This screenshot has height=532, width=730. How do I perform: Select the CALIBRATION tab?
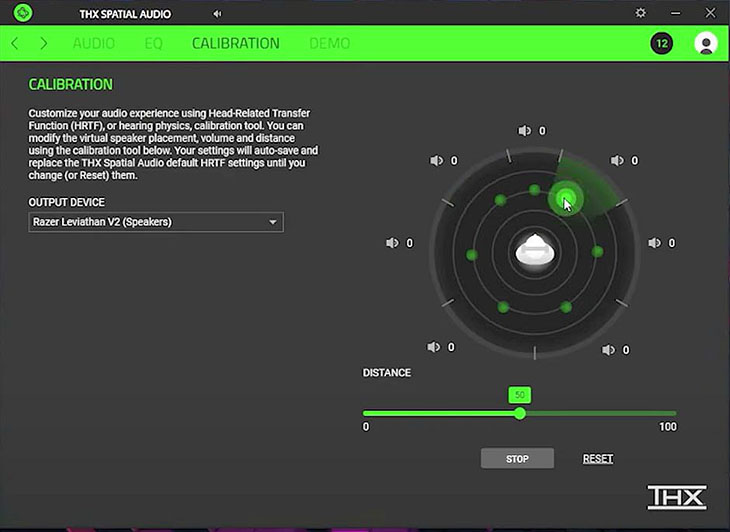(236, 43)
